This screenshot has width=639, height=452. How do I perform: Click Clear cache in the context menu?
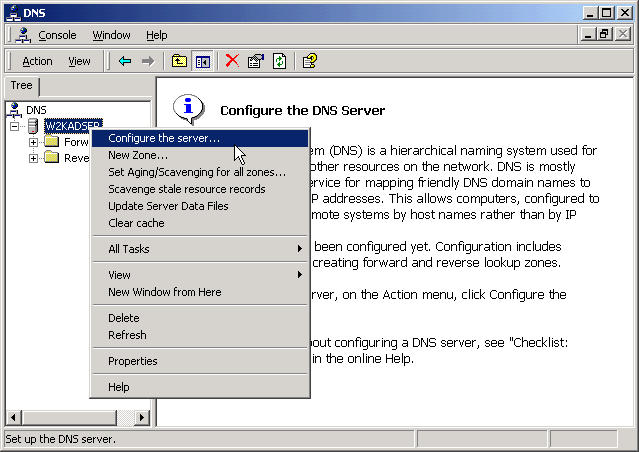(136, 223)
